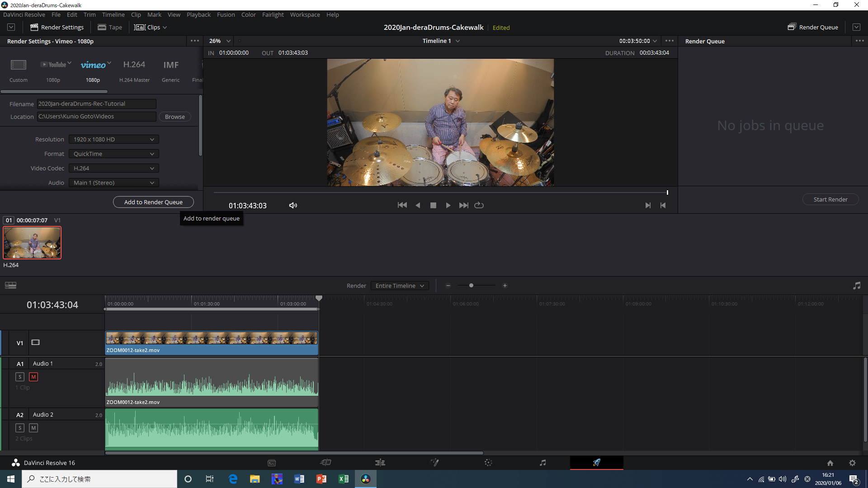Open the File menu

pos(56,14)
